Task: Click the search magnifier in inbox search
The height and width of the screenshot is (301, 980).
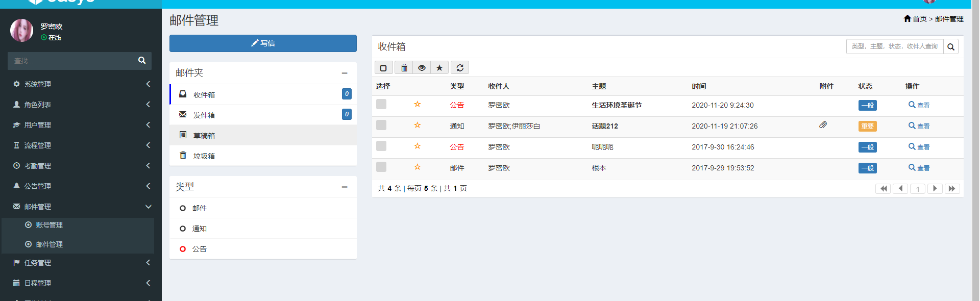Action: tap(951, 46)
